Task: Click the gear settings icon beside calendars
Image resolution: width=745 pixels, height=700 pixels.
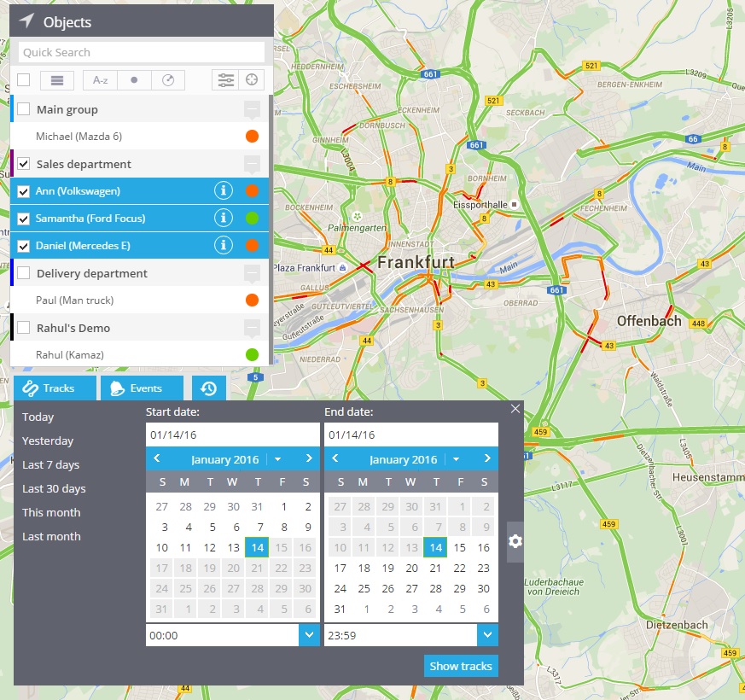Action: click(x=515, y=541)
